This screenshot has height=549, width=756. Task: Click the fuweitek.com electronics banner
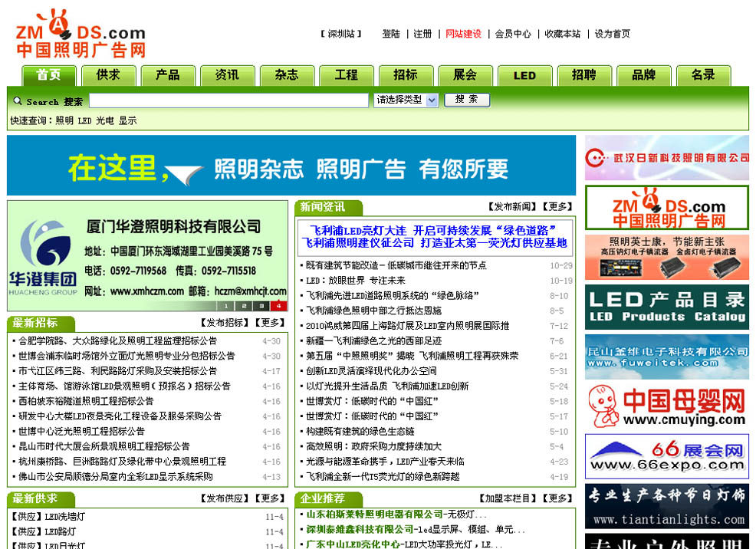tap(666, 357)
